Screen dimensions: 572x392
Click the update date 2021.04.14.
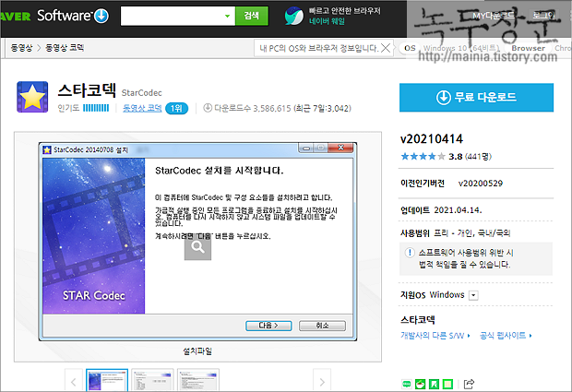tap(458, 210)
